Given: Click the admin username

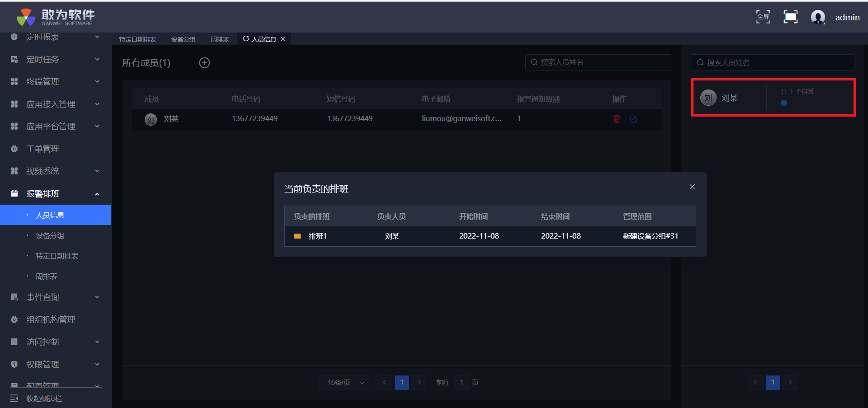Looking at the screenshot, I should (847, 17).
